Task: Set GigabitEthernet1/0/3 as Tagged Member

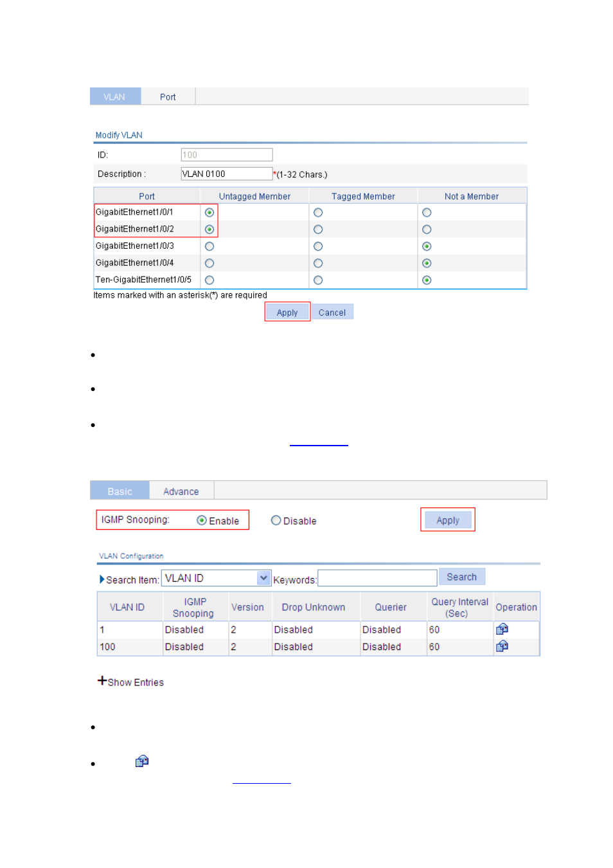Action: point(318,246)
